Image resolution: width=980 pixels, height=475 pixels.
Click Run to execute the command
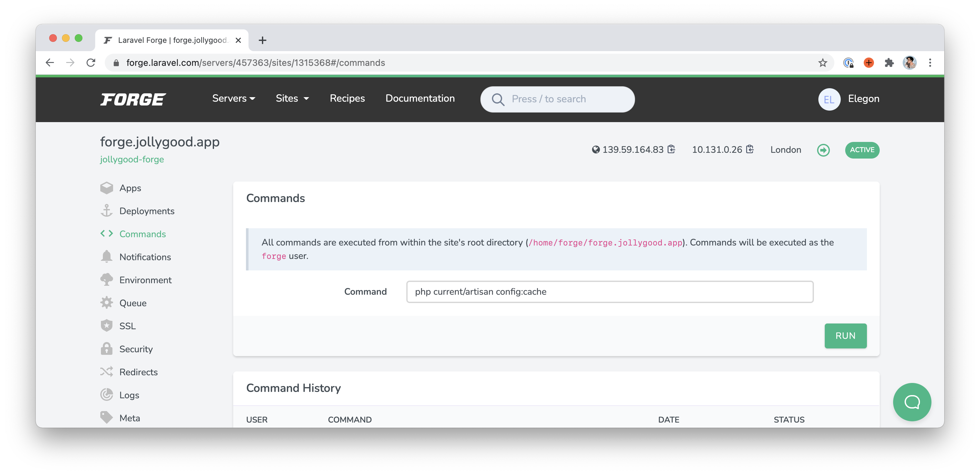[x=845, y=335]
